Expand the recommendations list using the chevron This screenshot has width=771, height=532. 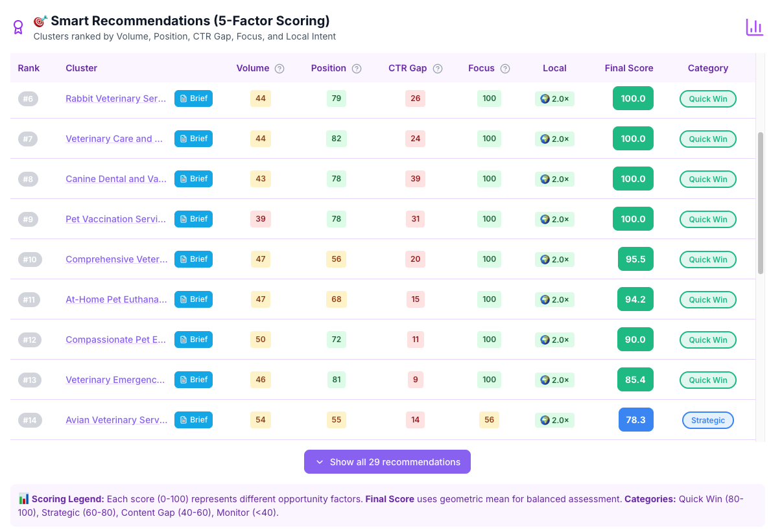[319, 461]
